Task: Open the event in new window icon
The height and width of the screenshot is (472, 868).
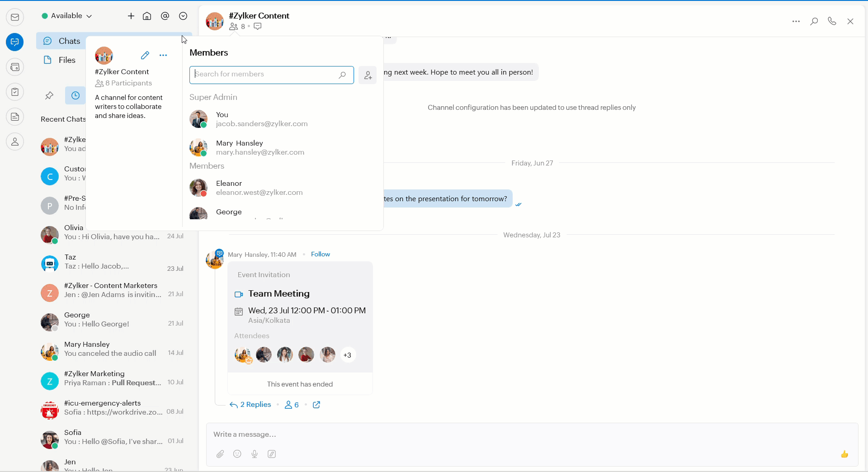Action: click(316, 405)
